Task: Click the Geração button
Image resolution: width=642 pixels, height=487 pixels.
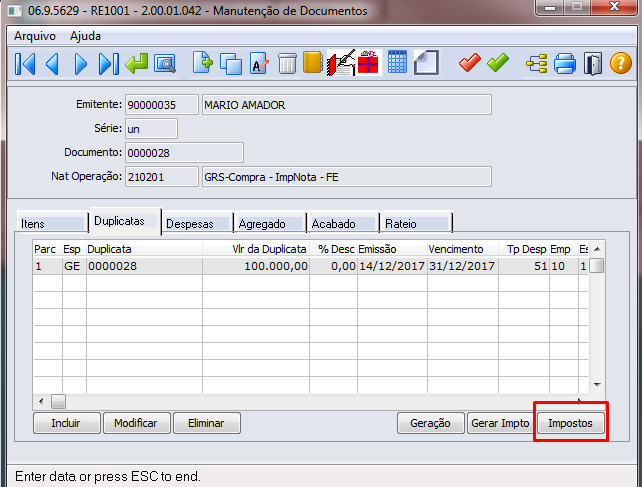Action: (x=431, y=423)
